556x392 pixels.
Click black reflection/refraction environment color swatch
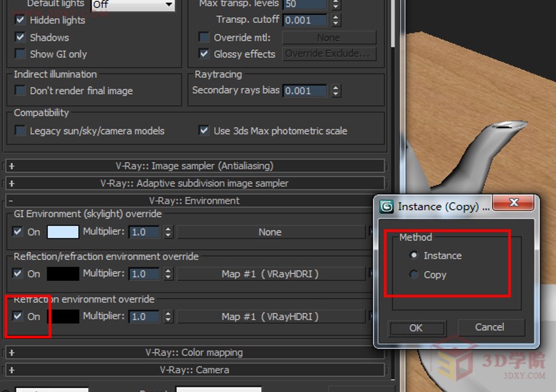pyautogui.click(x=63, y=274)
